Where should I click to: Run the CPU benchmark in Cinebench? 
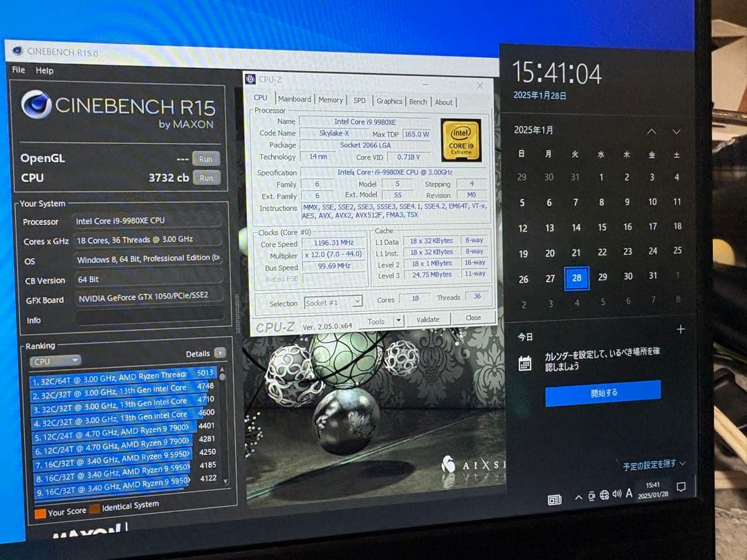(205, 178)
